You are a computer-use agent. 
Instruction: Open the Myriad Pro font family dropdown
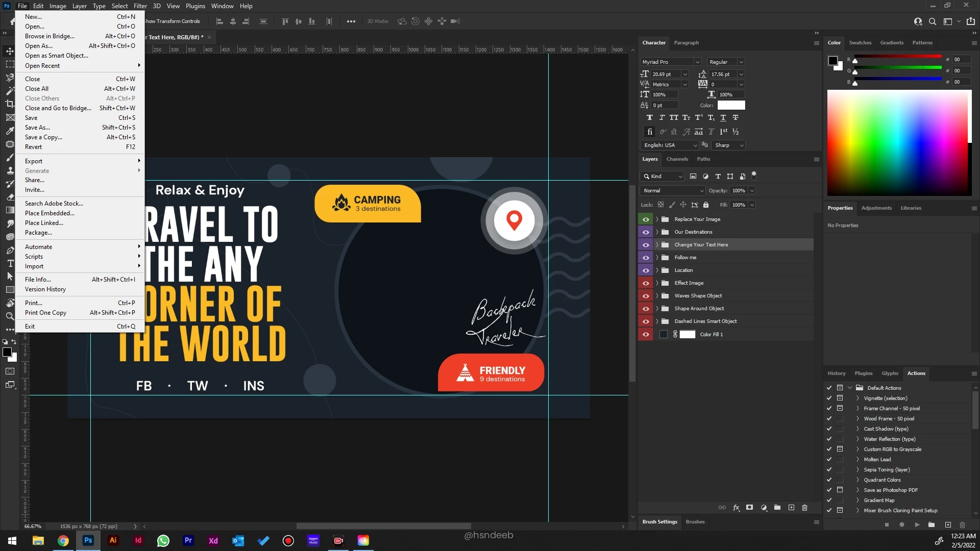click(697, 62)
